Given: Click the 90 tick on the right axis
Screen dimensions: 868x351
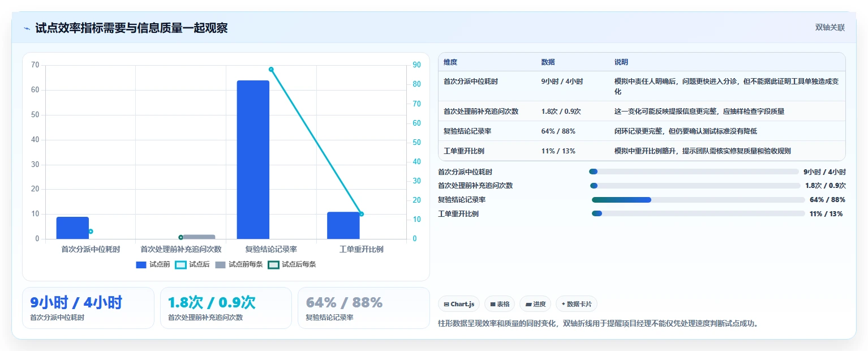Looking at the screenshot, I should (x=416, y=65).
